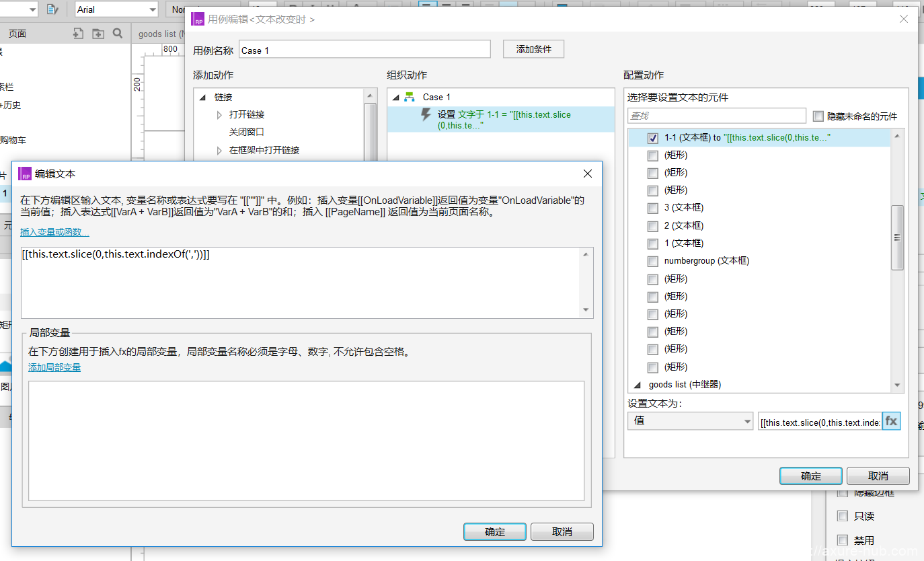This screenshot has height=561, width=924.
Task: Click 确定 in the 用例编辑 dialog
Action: 811,476
